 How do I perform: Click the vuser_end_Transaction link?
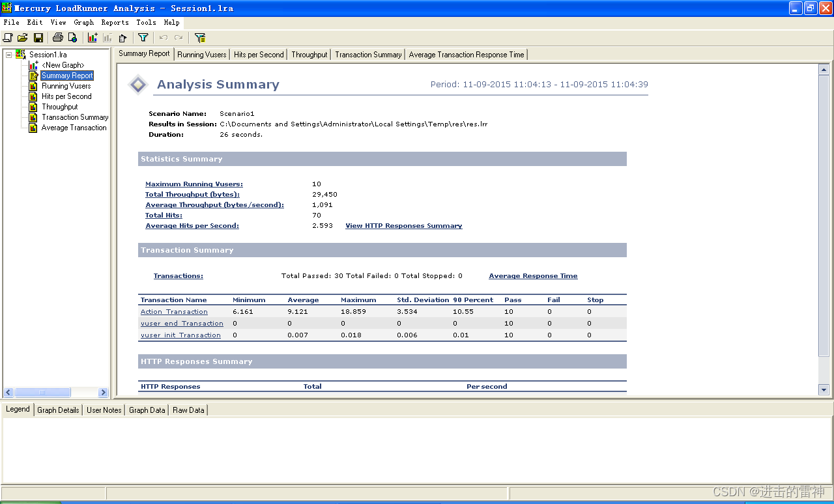tap(182, 324)
